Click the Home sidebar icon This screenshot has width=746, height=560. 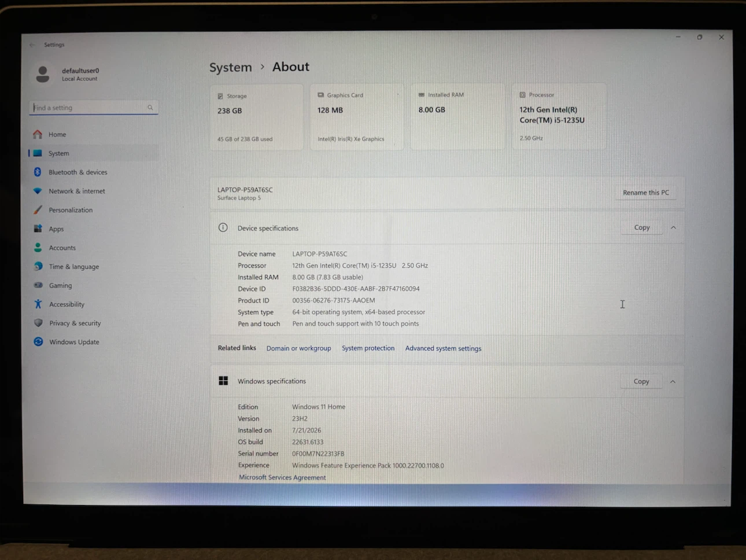click(x=38, y=134)
